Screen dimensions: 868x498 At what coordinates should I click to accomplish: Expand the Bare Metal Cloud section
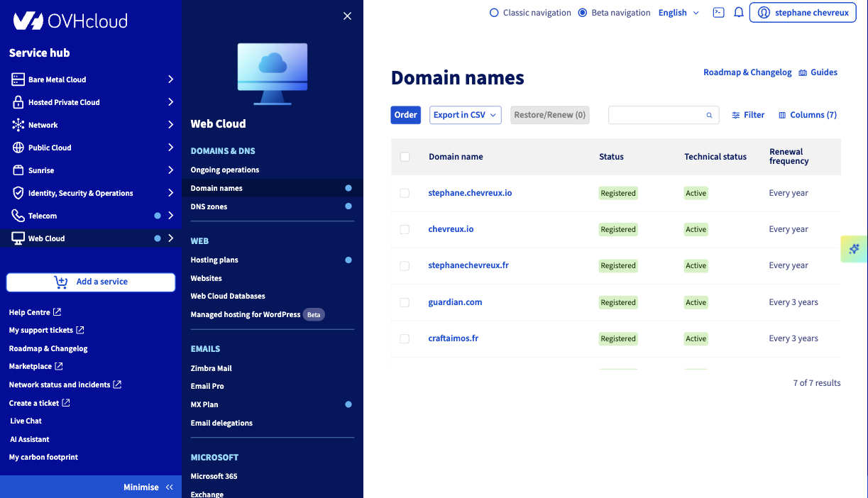(57, 79)
